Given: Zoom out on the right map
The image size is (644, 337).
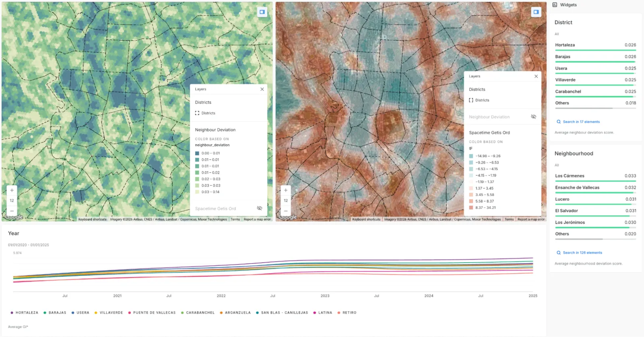Looking at the screenshot, I should click(x=286, y=211).
